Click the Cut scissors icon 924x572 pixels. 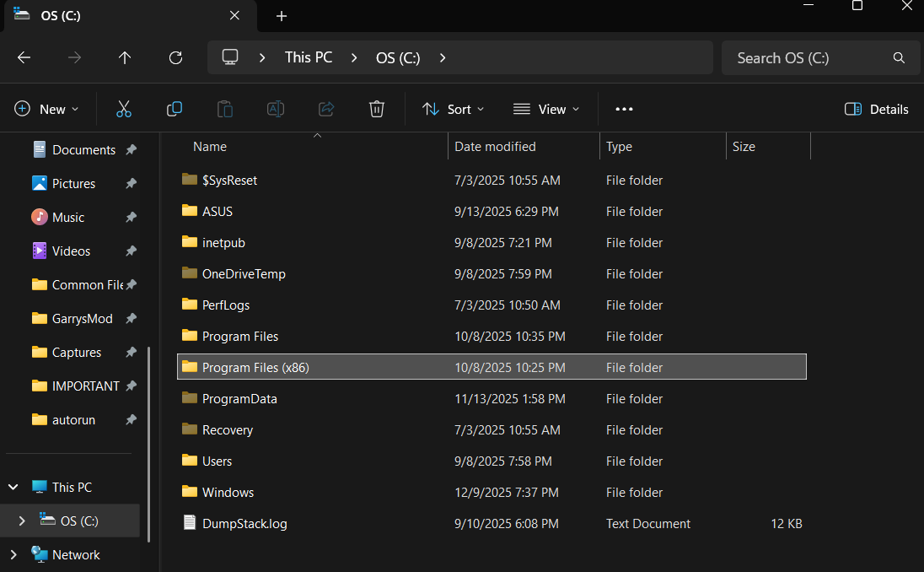tap(124, 109)
